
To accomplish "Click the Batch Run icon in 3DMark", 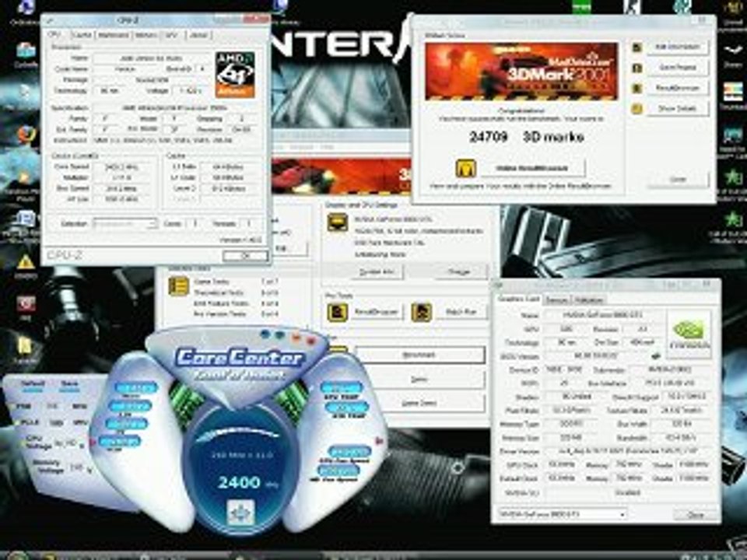I will click(x=421, y=313).
